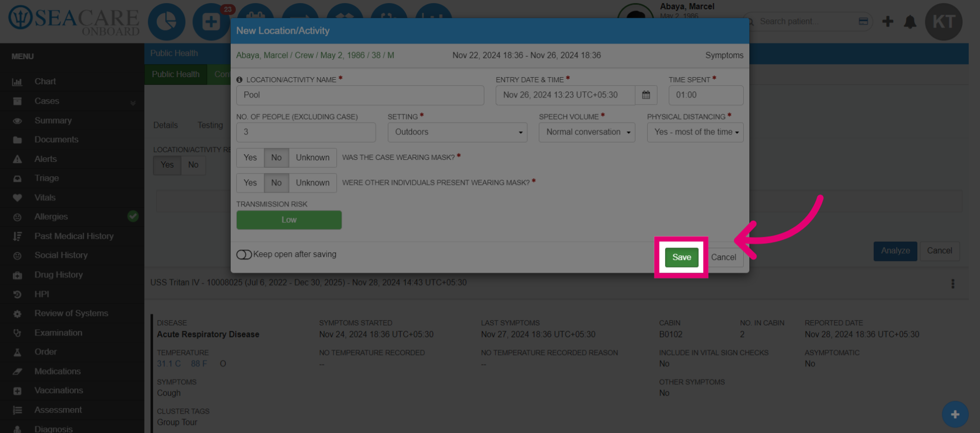
Task: Click the info icon next to Location/Activity Name
Action: 239,80
